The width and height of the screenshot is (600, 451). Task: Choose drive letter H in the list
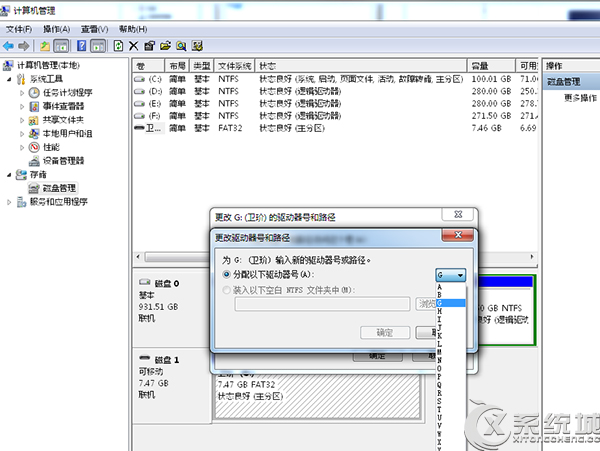tap(451, 311)
